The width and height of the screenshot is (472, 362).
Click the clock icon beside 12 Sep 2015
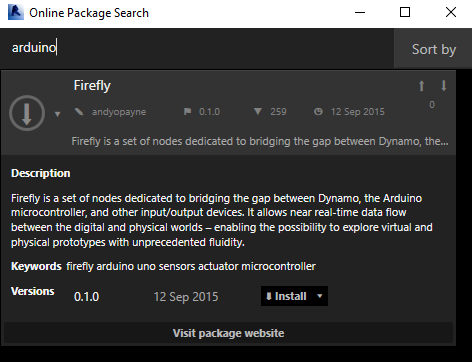[318, 111]
